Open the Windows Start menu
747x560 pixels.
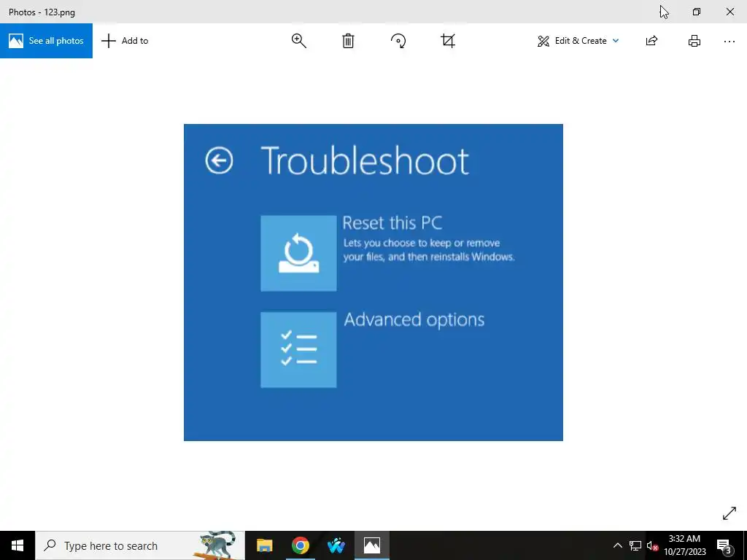[18, 545]
